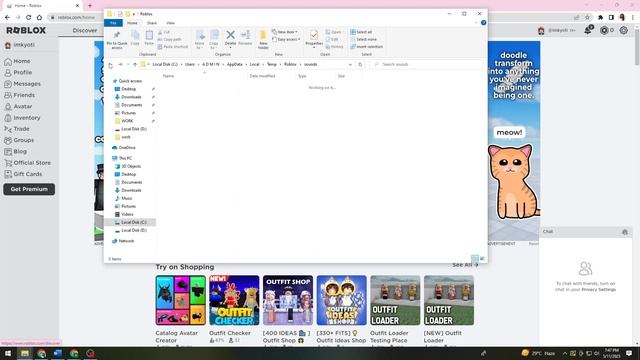
Task: Expand the New item dropdown
Action: (x=285, y=32)
